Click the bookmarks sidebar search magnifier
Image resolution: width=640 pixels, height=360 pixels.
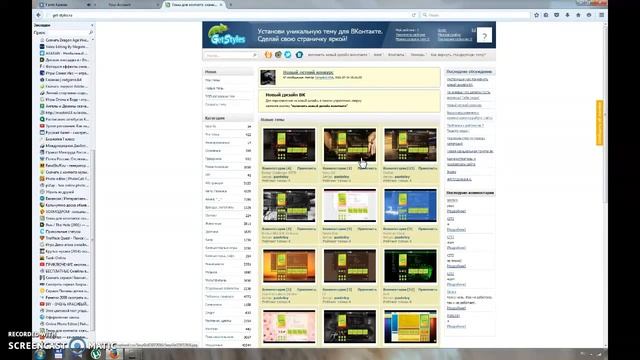tap(91, 32)
